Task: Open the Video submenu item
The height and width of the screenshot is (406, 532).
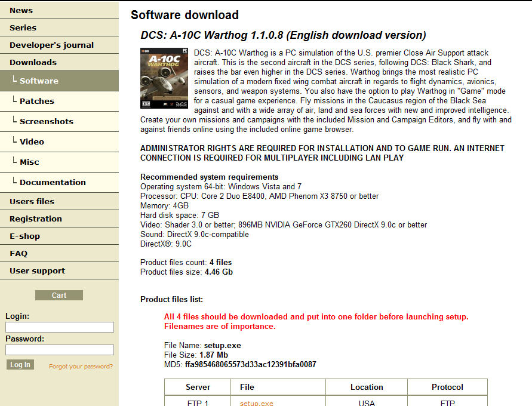Action: click(59, 142)
